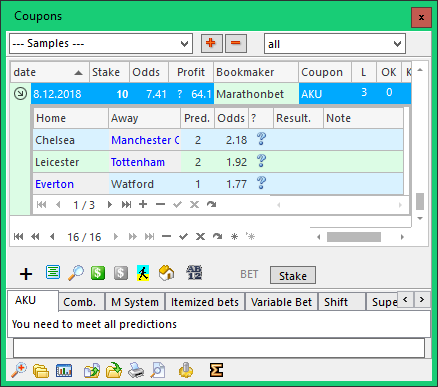Click the empty text field below predictions note
438x387 pixels.
219,348
